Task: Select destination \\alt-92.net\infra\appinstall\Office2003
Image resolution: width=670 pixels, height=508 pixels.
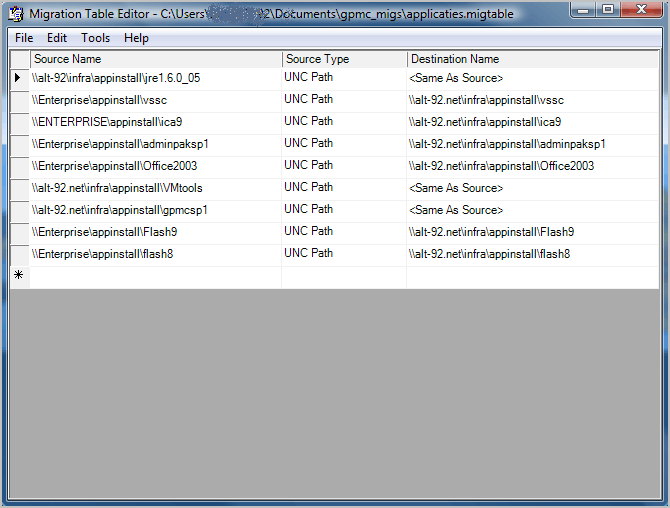Action: [533, 167]
